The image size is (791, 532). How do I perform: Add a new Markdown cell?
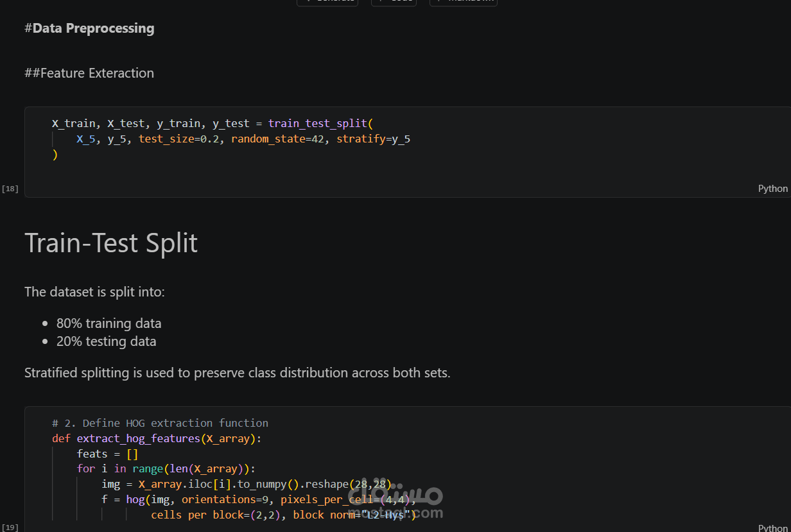pos(463,2)
